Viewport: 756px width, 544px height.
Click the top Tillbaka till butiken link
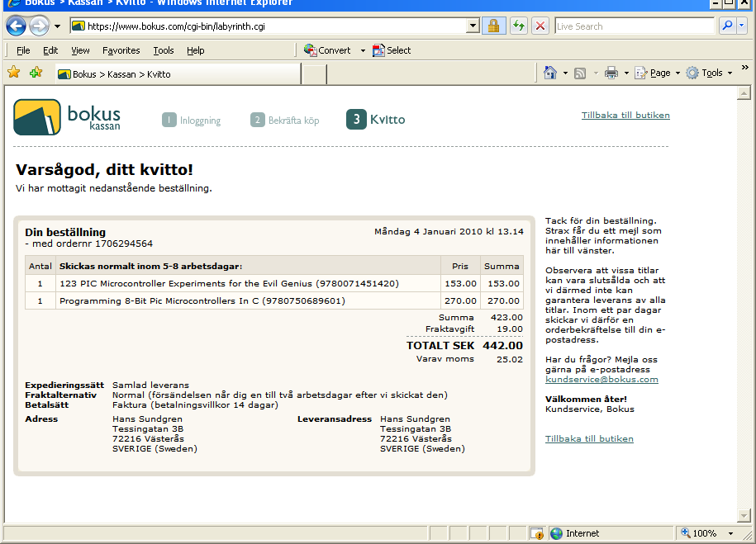625,116
